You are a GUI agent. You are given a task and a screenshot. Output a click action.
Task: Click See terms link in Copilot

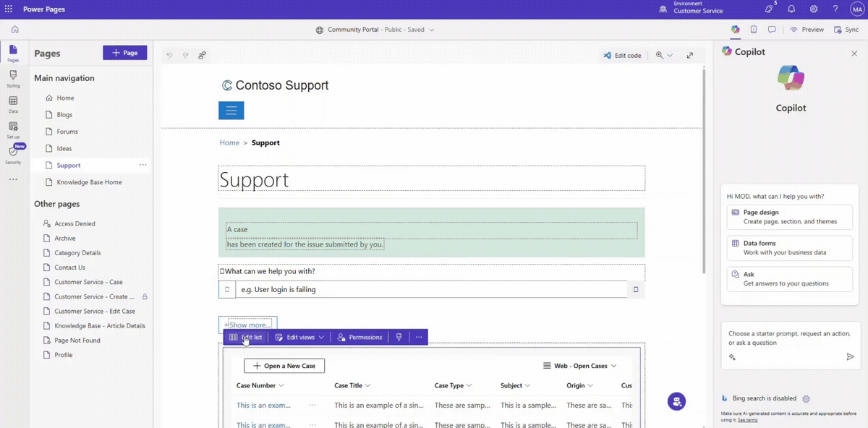point(748,419)
